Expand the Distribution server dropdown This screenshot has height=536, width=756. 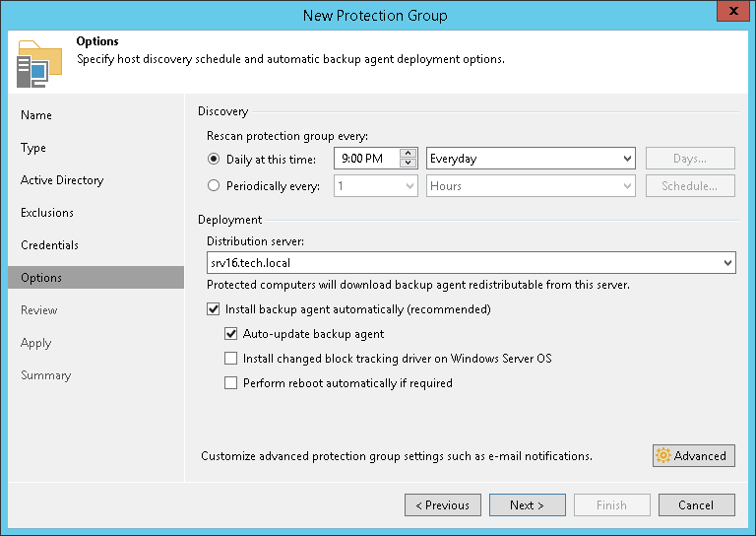[x=726, y=263]
